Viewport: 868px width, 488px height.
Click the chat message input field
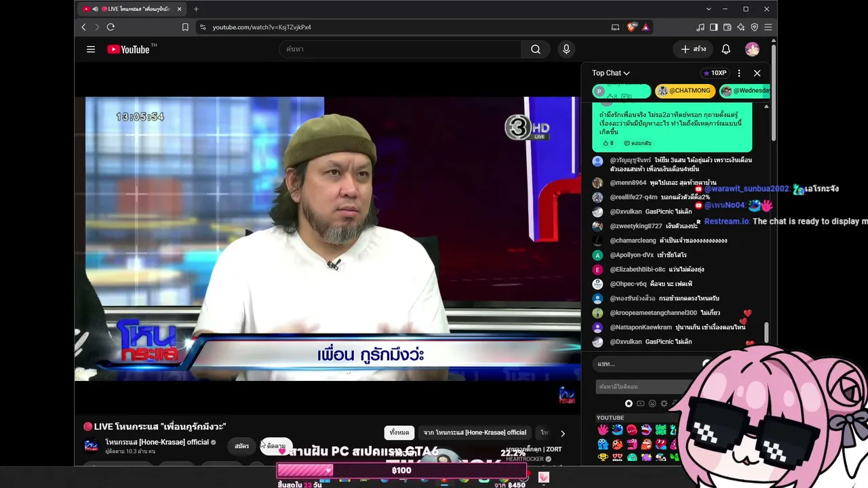[646, 364]
